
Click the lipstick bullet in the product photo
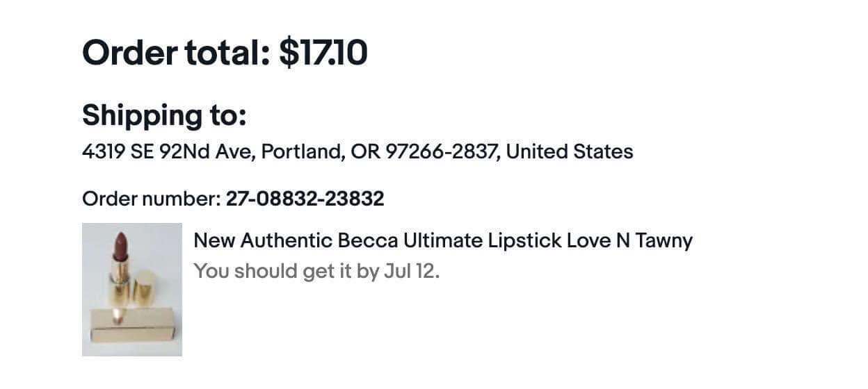click(x=120, y=247)
